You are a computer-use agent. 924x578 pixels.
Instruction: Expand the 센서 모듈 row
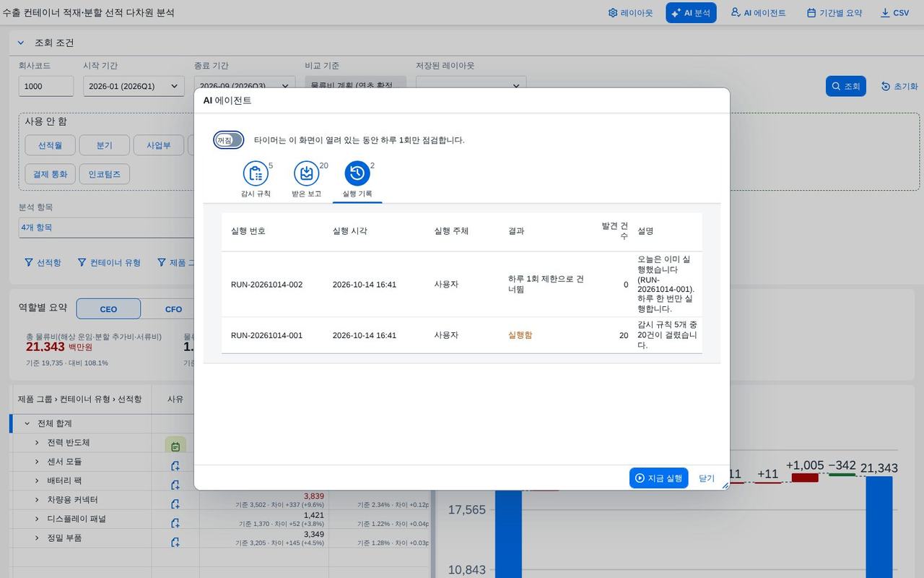[x=38, y=461]
